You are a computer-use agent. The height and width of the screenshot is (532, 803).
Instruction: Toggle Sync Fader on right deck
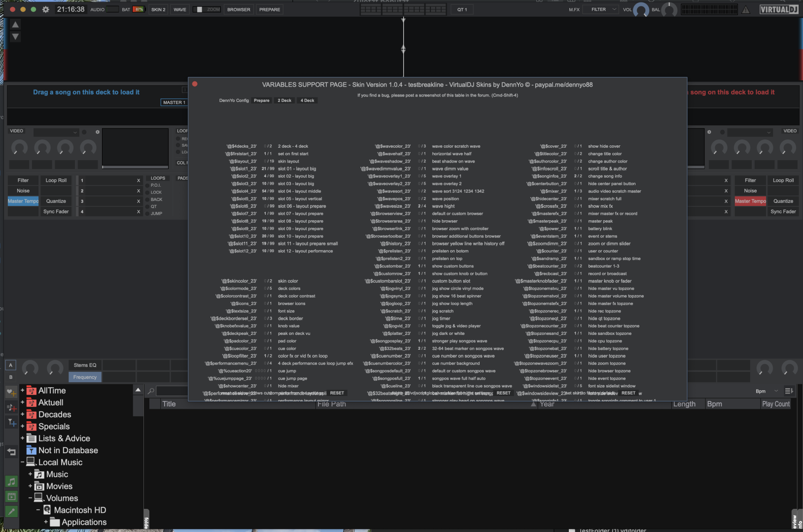pyautogui.click(x=783, y=211)
